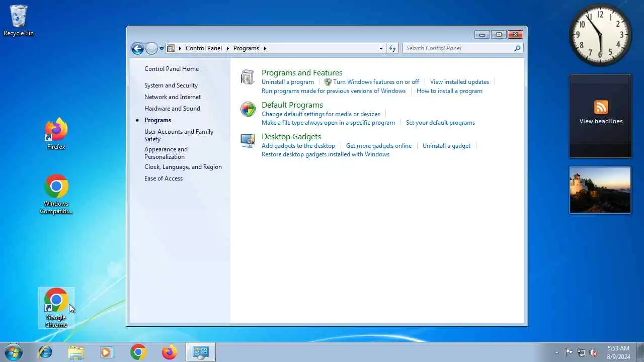Launch Chrome from the taskbar
The height and width of the screenshot is (362, 644).
[138, 352]
